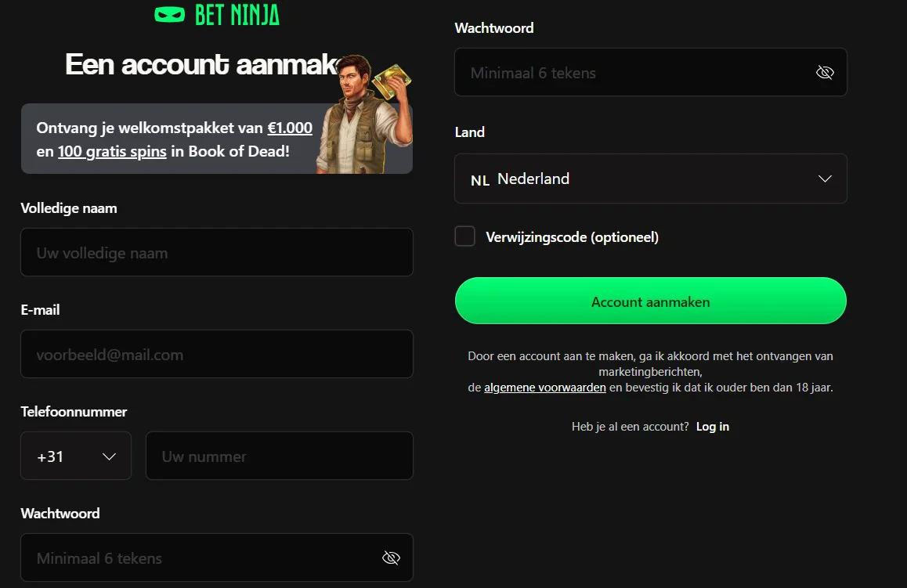Expand the Land dropdown showing Nederland
Viewport: 907px width, 588px height.
pyautogui.click(x=650, y=179)
